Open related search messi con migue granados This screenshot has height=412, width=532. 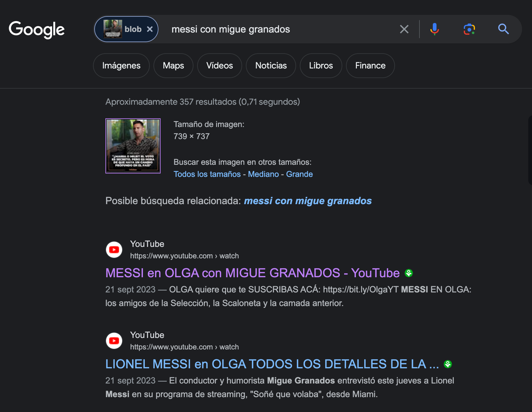pyautogui.click(x=308, y=201)
